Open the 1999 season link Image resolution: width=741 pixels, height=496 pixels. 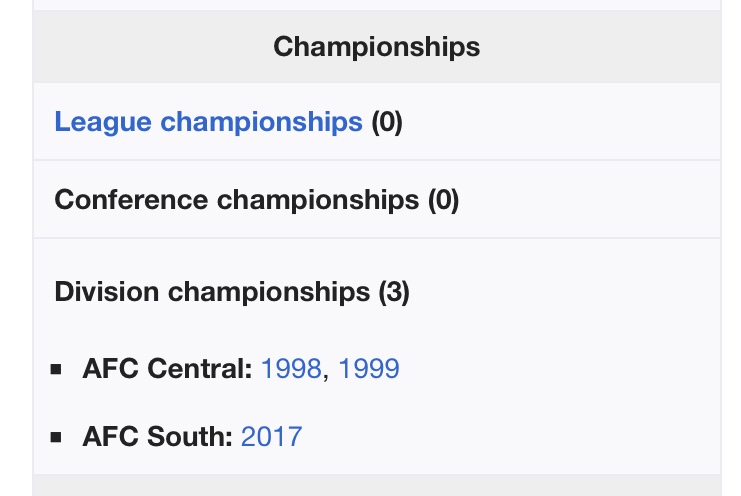pyautogui.click(x=369, y=368)
